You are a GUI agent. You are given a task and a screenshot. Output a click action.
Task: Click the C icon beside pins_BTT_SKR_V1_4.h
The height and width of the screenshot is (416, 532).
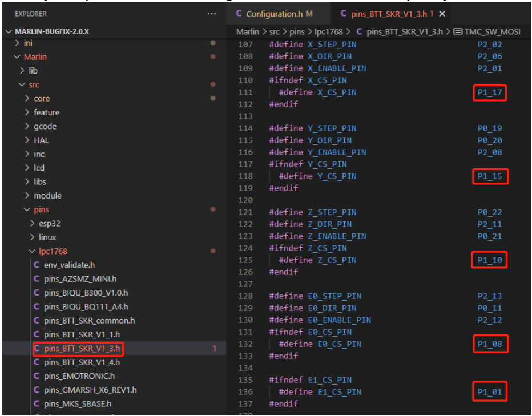(x=37, y=362)
